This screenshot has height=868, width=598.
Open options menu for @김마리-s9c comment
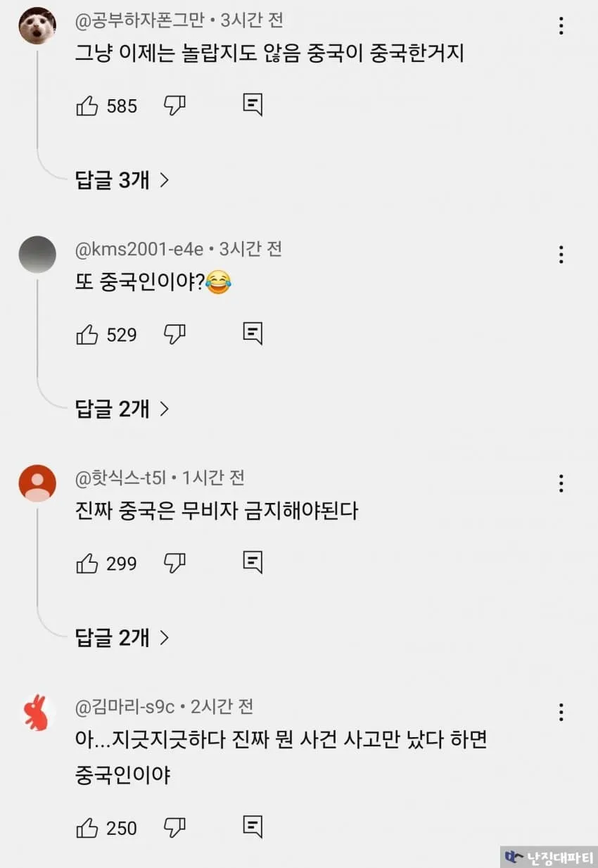561,712
